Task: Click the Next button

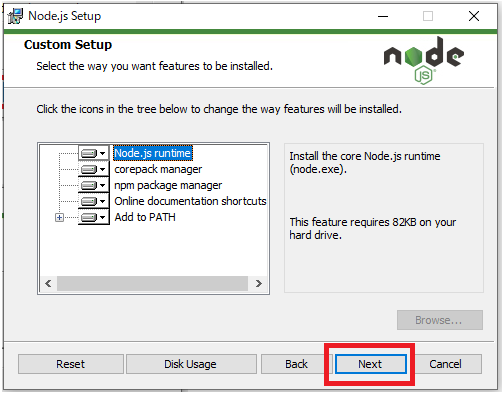Action: pos(370,364)
